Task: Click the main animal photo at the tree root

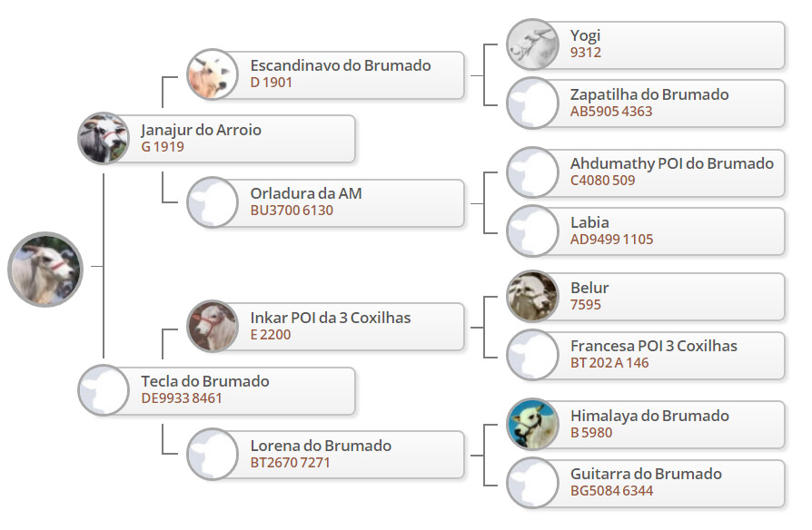Action: point(45,270)
